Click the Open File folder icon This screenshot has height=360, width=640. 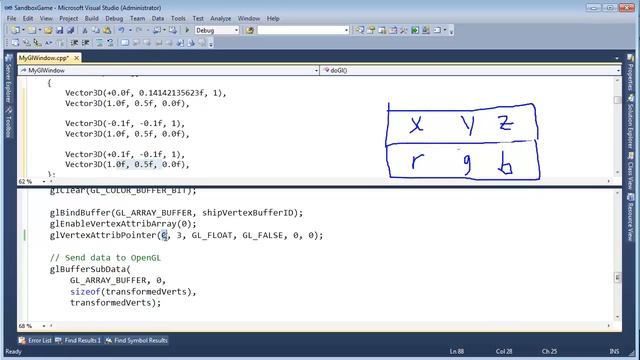pyautogui.click(x=48, y=30)
